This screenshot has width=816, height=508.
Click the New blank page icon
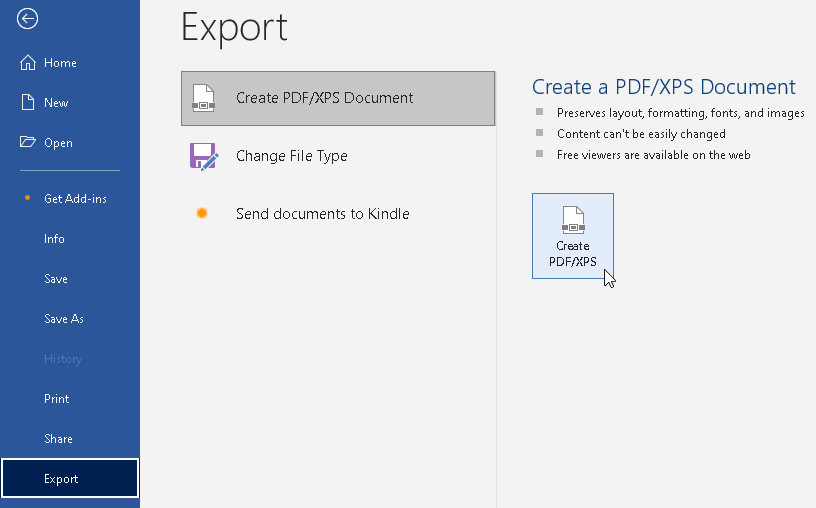pyautogui.click(x=28, y=103)
